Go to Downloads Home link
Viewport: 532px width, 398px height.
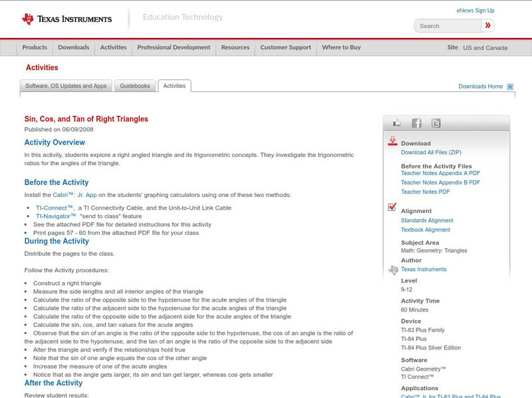(480, 87)
